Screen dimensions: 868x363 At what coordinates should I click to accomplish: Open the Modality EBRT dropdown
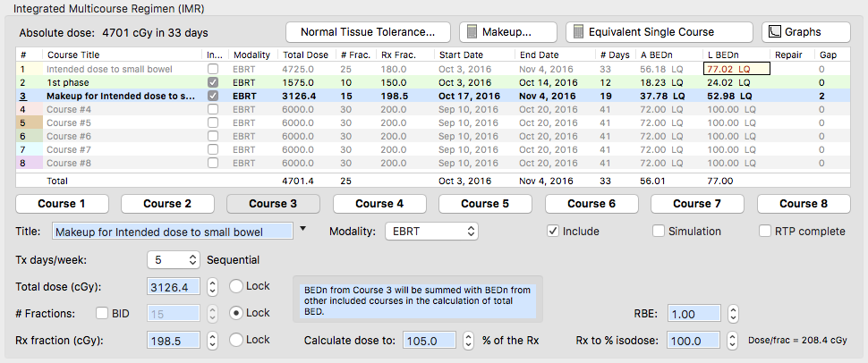[431, 232]
